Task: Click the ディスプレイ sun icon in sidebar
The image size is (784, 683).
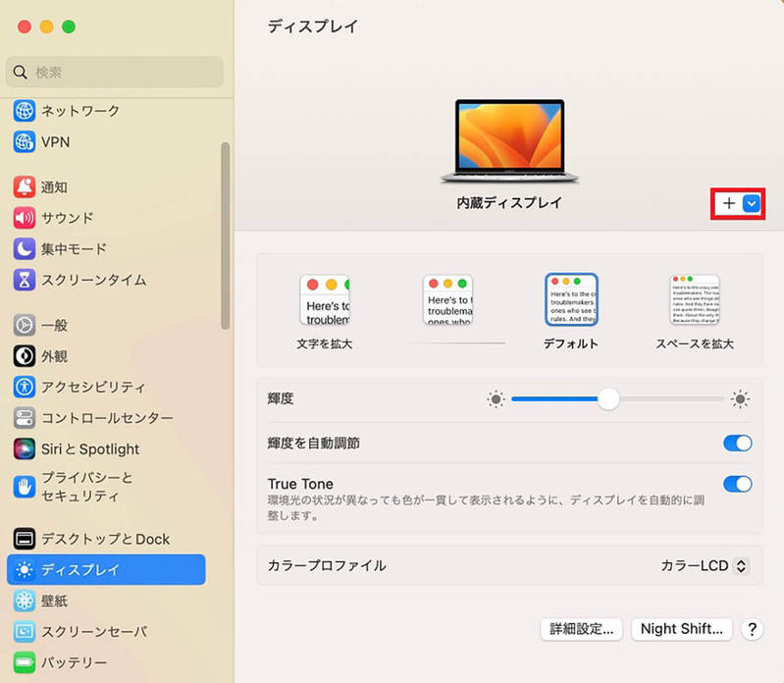Action: point(24,569)
